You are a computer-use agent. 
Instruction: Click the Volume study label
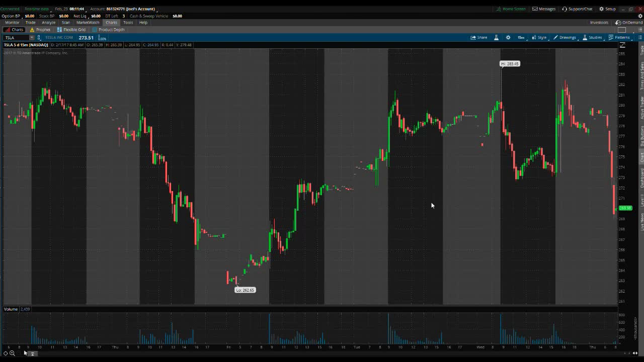pos(11,309)
